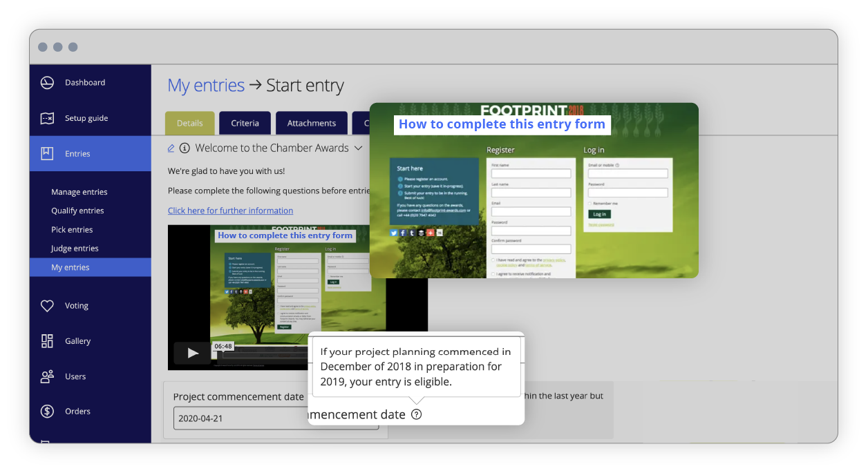Image resolution: width=868 pixels, height=473 pixels.
Task: Select the Details tab
Action: [190, 123]
